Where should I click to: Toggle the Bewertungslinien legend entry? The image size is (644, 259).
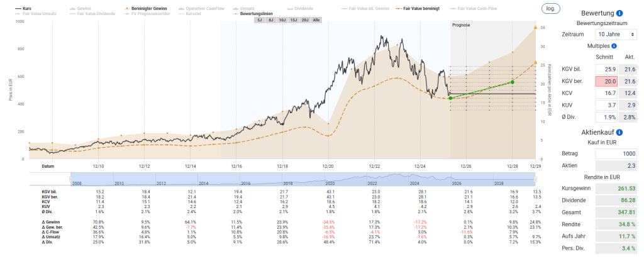tap(252, 13)
